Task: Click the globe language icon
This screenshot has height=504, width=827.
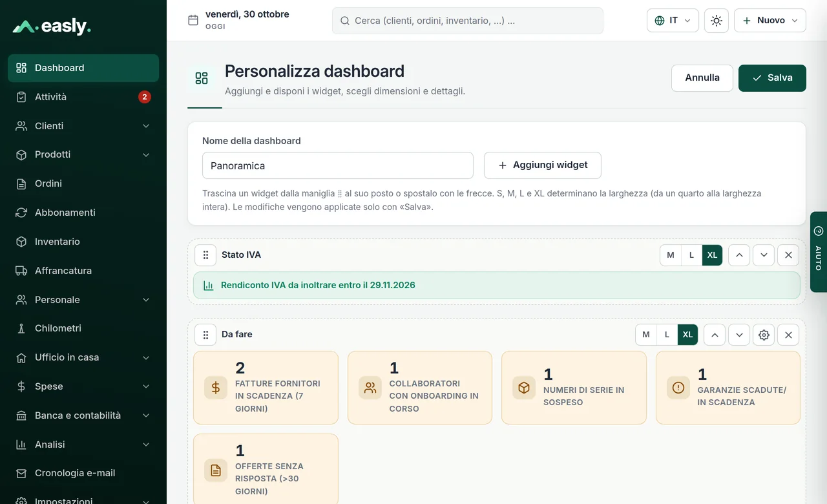Action: pos(660,21)
